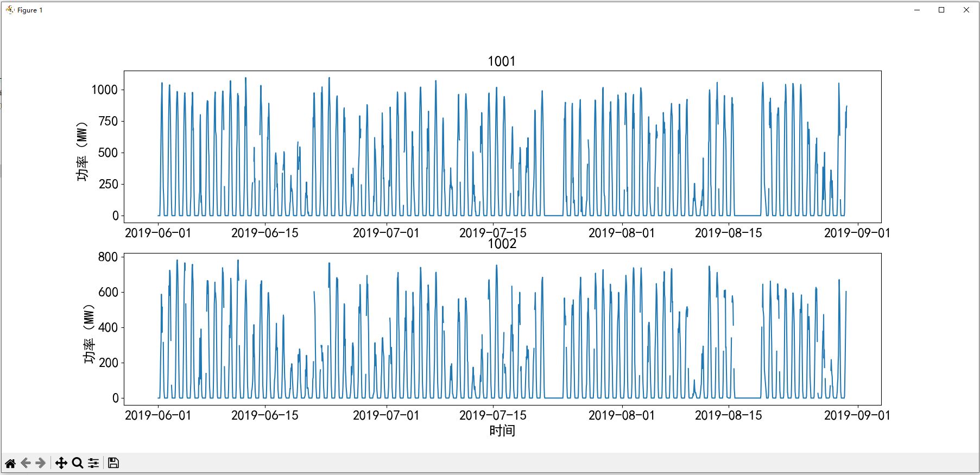Save the figure with floppy disk icon
980x475 pixels.
click(x=113, y=463)
